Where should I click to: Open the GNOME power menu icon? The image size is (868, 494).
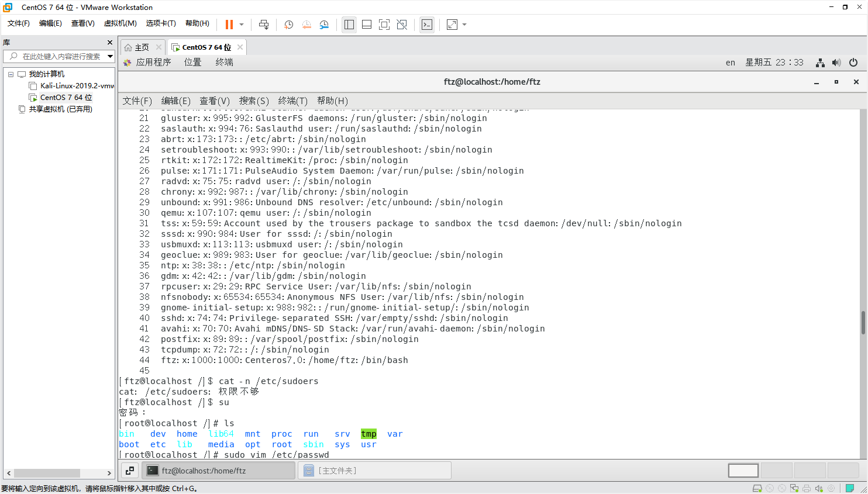point(853,63)
